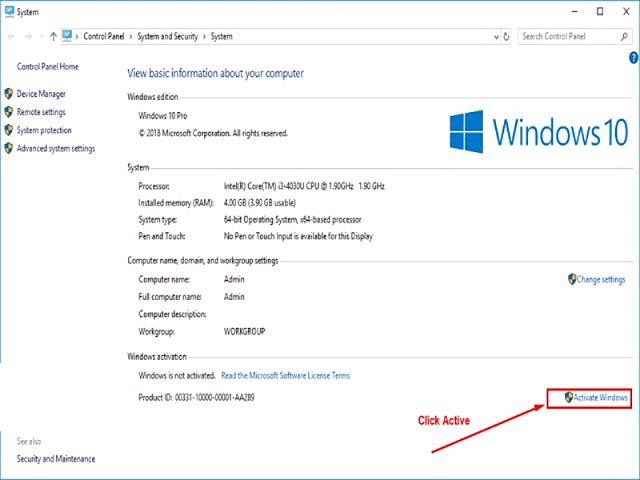Click the WORKGROUP value
Image resolution: width=640 pixels, height=480 pixels.
point(244,331)
